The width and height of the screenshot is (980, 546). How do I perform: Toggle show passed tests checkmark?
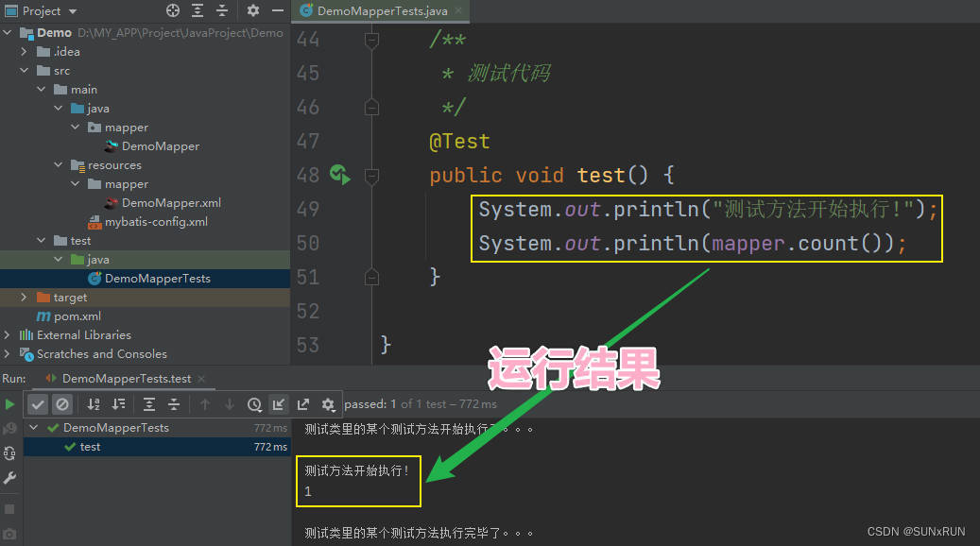tap(38, 404)
